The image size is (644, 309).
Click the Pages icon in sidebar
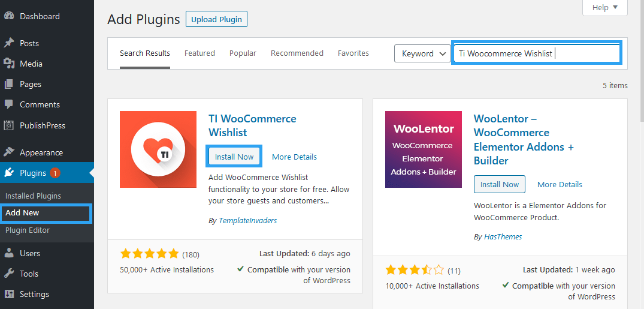(8, 84)
